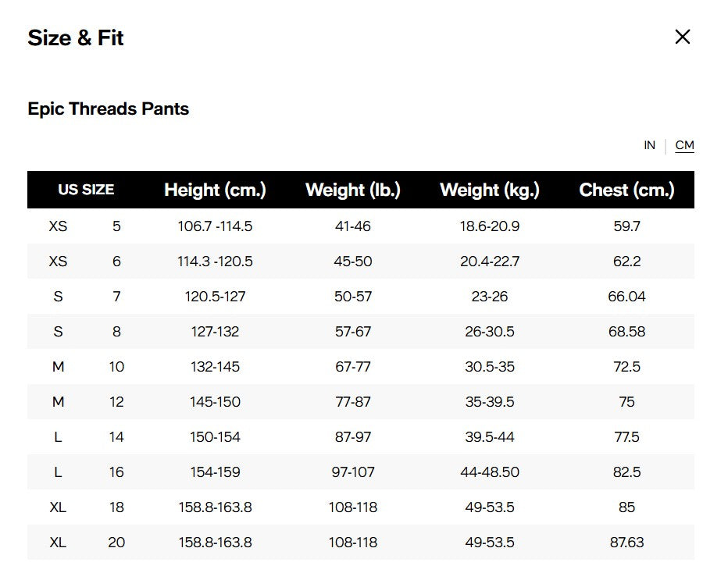Screen dimensions: 728x580
Task: Click the 44-48.50 kilogram weight cell
Action: 490,472
